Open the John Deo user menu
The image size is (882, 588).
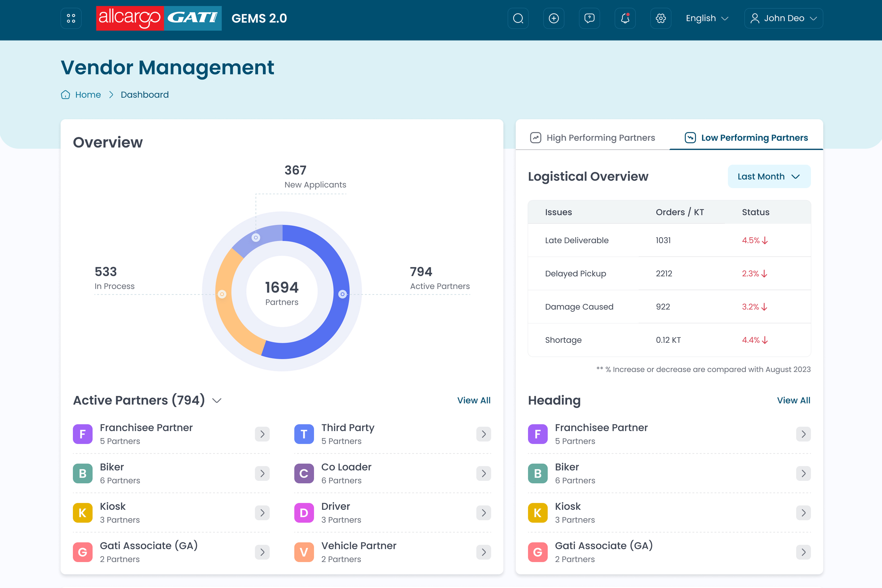(783, 18)
